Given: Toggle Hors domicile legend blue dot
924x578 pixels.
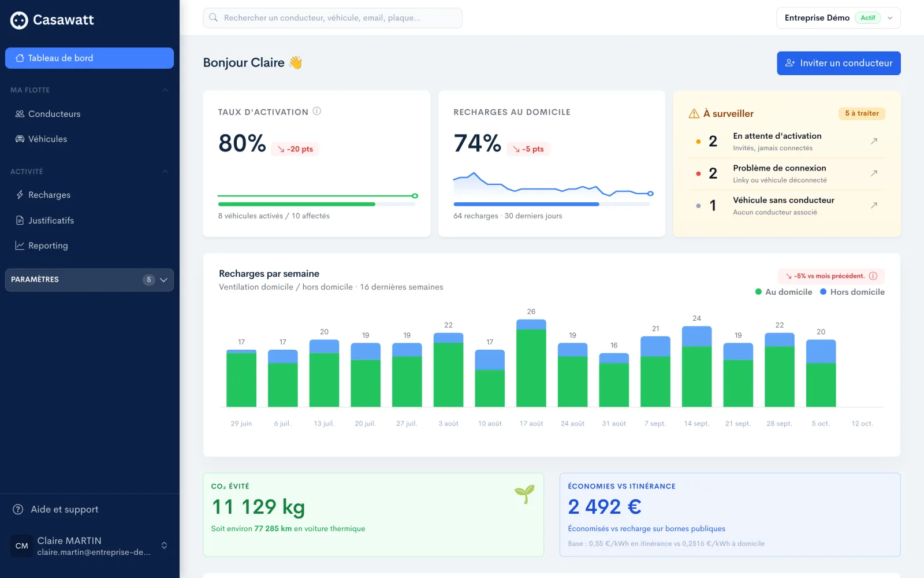Looking at the screenshot, I should pos(824,292).
